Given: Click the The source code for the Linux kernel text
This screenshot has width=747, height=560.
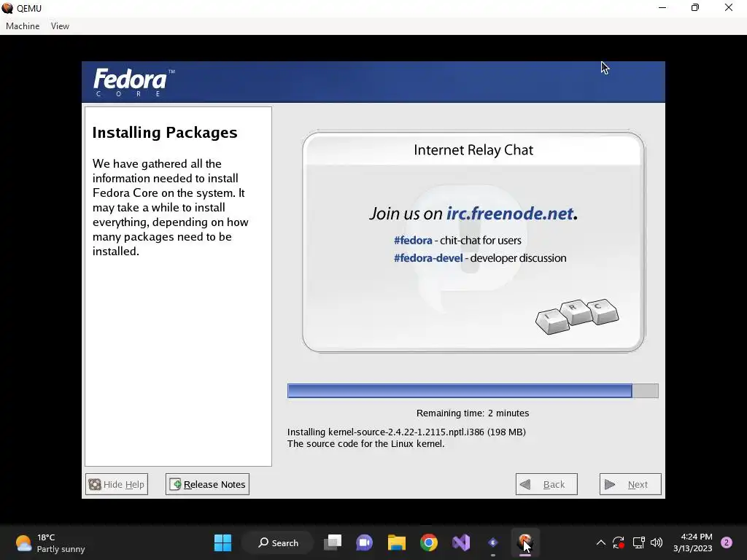Looking at the screenshot, I should pyautogui.click(x=366, y=444).
